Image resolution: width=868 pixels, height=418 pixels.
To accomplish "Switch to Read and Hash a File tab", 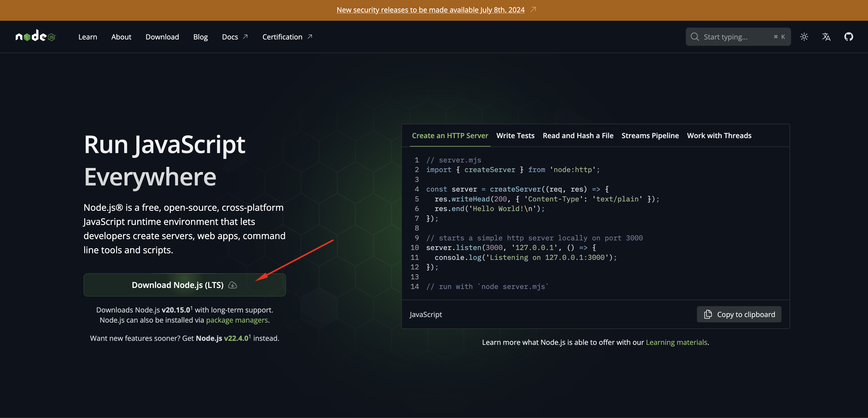I will tap(578, 135).
